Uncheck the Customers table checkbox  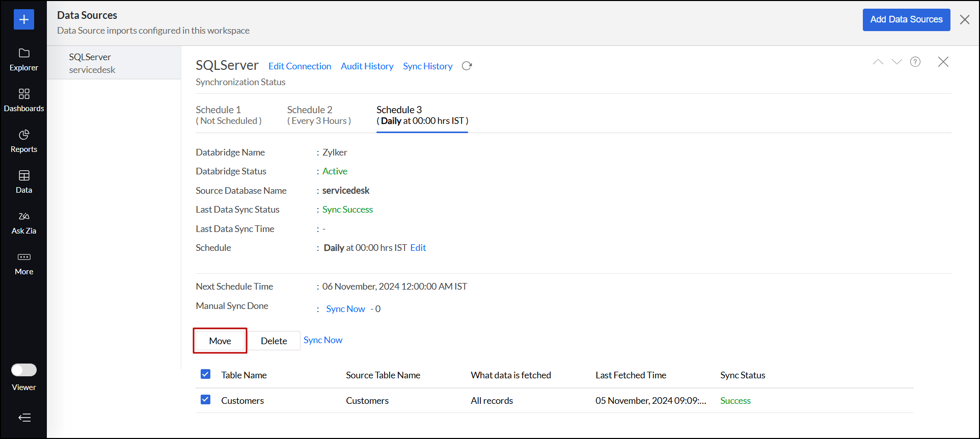pos(205,400)
